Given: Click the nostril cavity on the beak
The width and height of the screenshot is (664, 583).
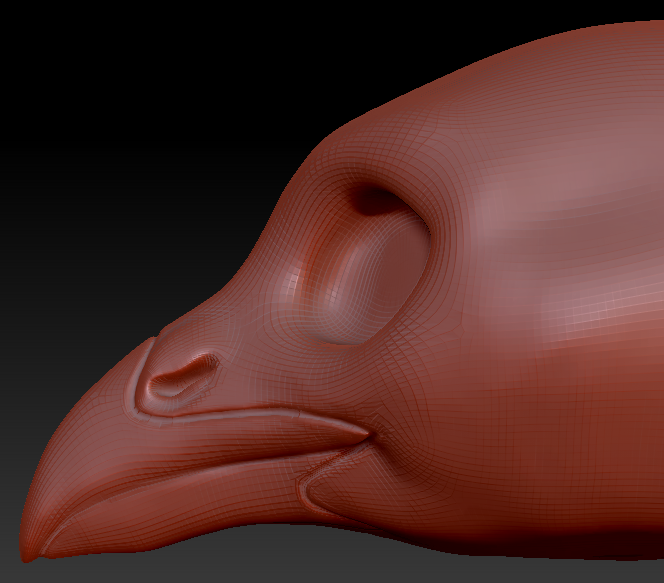Looking at the screenshot, I should coord(184,376).
